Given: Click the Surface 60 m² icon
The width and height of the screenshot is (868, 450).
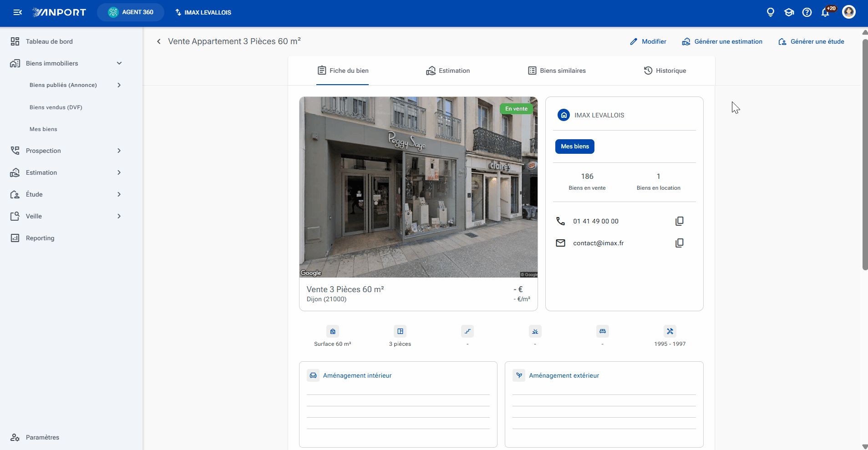Looking at the screenshot, I should click(x=333, y=331).
